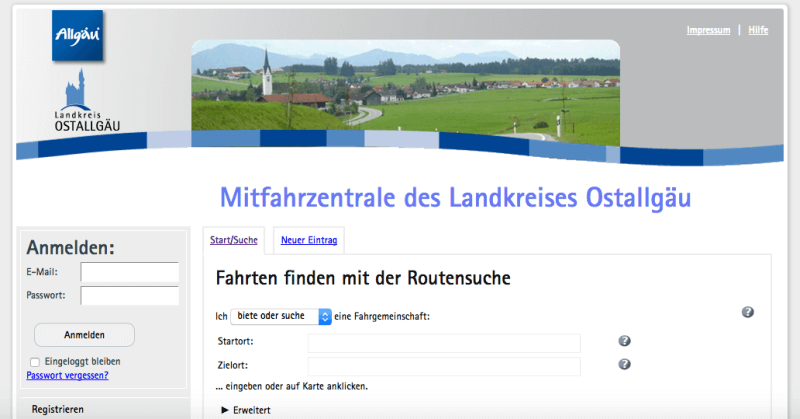Open the 'biete oder suche' dropdown
The height and width of the screenshot is (419, 800).
tap(280, 316)
